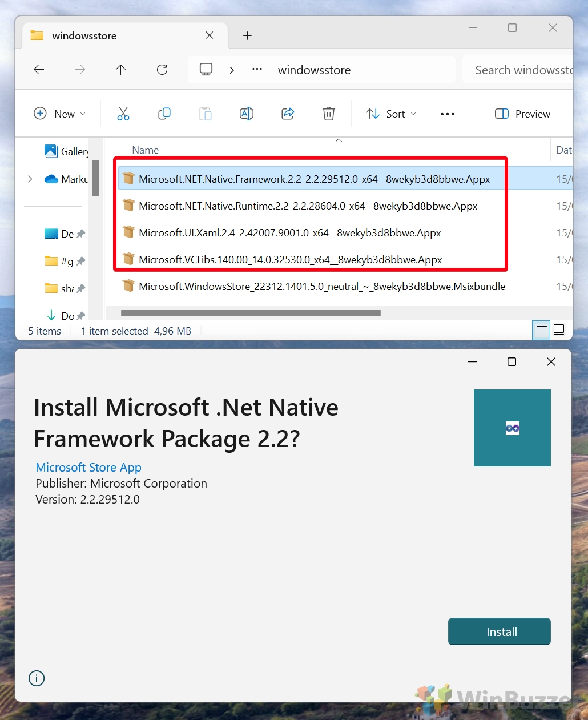Viewport: 588px width, 720px height.
Task: Click the package icon of the Msixbundle file
Action: (129, 286)
